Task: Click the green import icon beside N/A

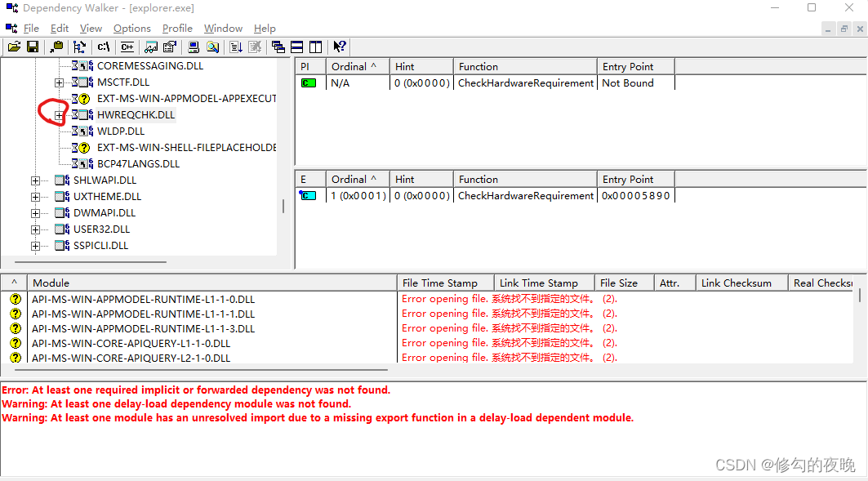Action: click(309, 83)
